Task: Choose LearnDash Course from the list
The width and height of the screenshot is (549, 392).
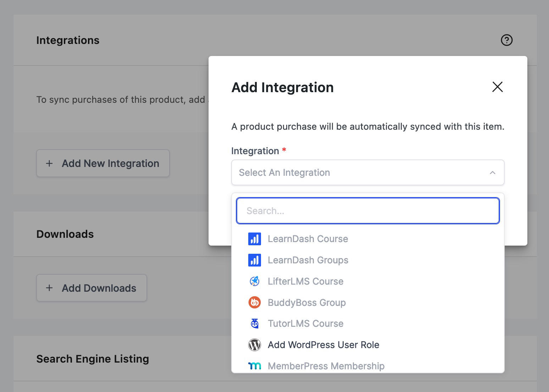Action: [x=307, y=239]
